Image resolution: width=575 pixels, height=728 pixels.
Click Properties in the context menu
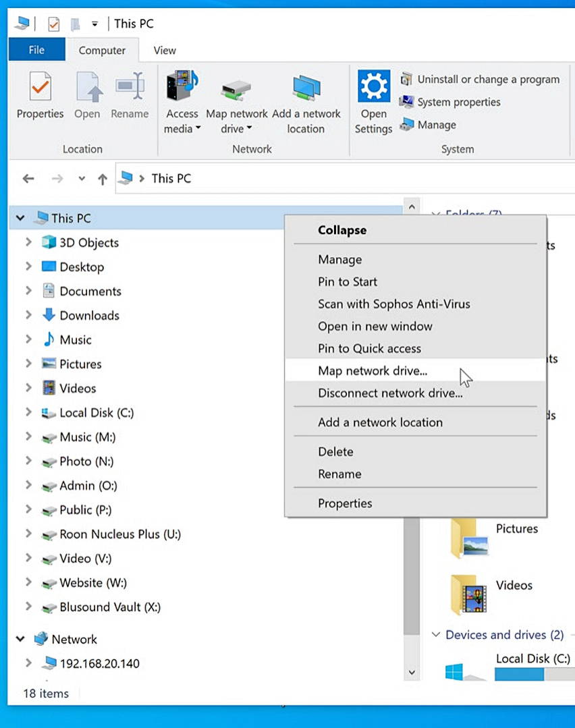click(x=415, y=503)
